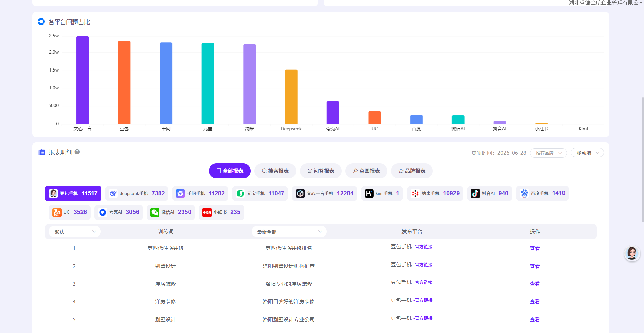644x333 pixels.
Task: Click the 元宝 teal bar in chart
Action: [x=208, y=83]
